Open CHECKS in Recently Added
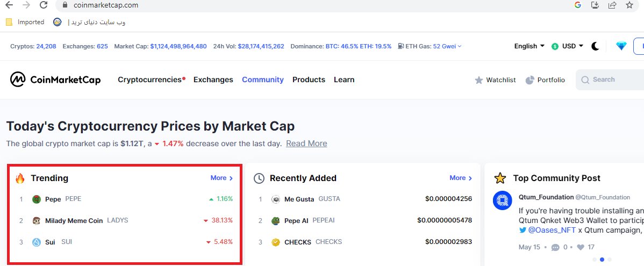Screen dimensions: 644x266 [313, 242]
